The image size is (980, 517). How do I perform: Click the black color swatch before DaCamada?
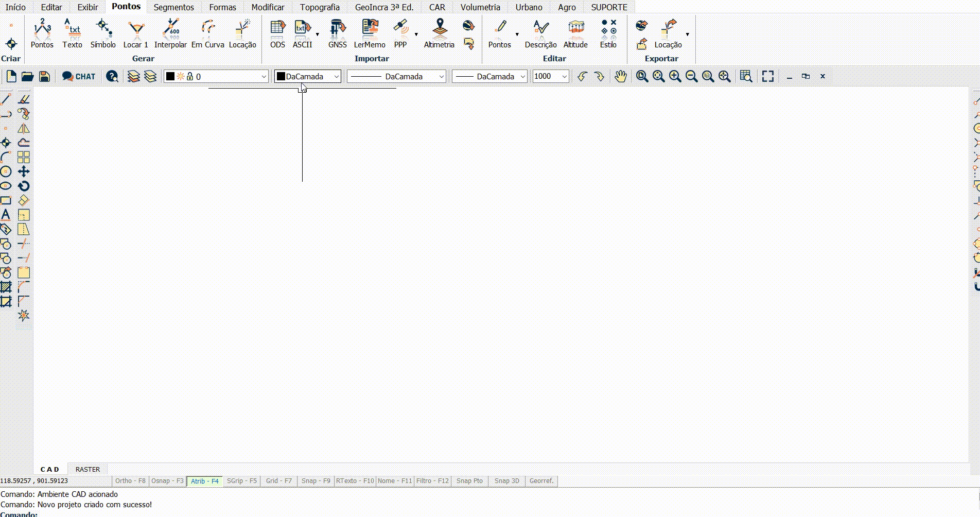pos(281,76)
